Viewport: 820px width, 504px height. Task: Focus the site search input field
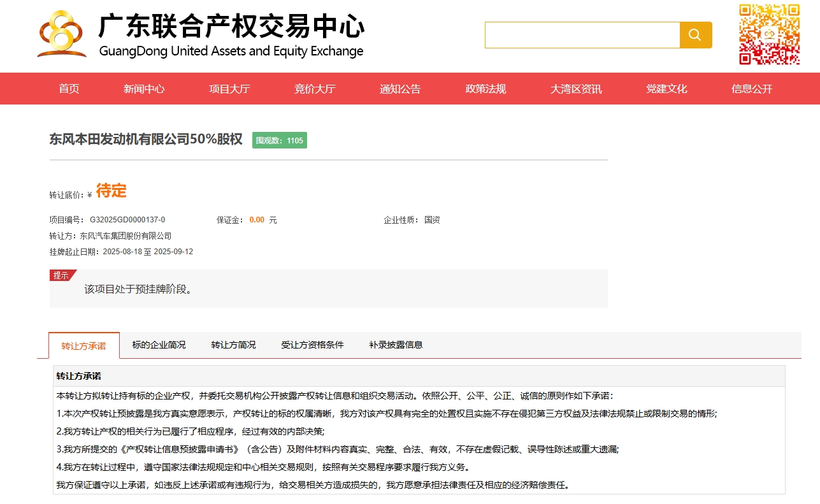coord(582,35)
